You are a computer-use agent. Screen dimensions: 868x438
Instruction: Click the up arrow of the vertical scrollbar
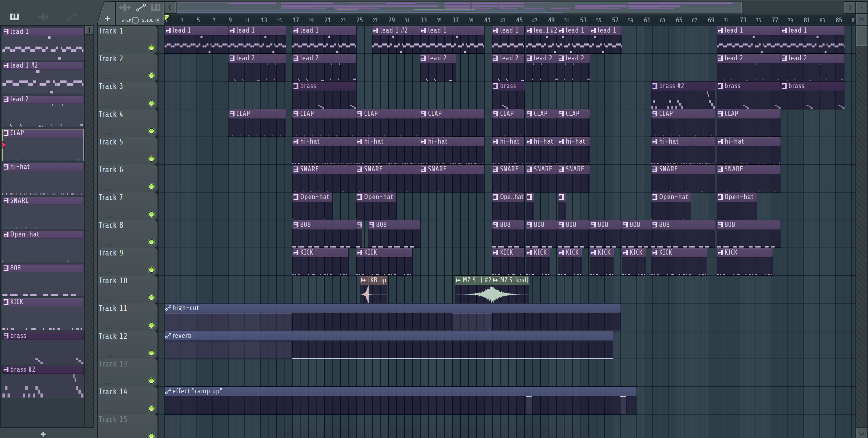[x=862, y=20]
